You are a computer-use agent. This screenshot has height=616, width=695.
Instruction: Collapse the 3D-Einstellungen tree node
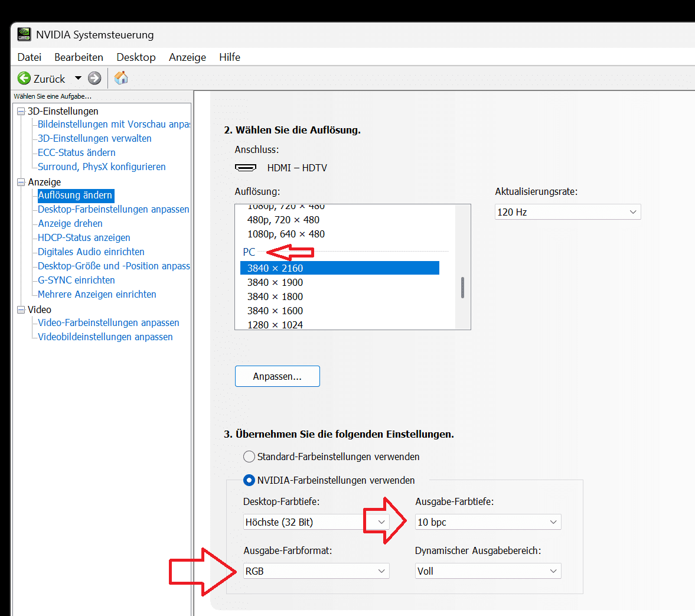click(x=21, y=111)
